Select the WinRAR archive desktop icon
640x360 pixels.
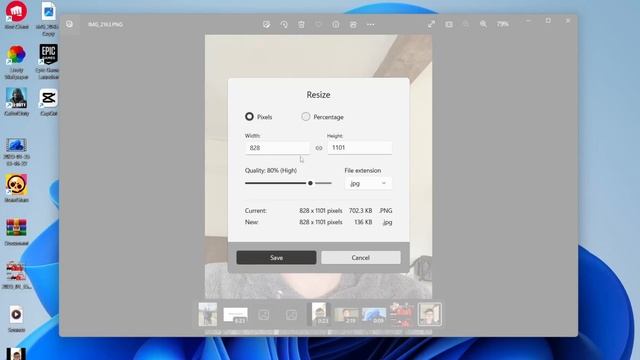[16, 232]
